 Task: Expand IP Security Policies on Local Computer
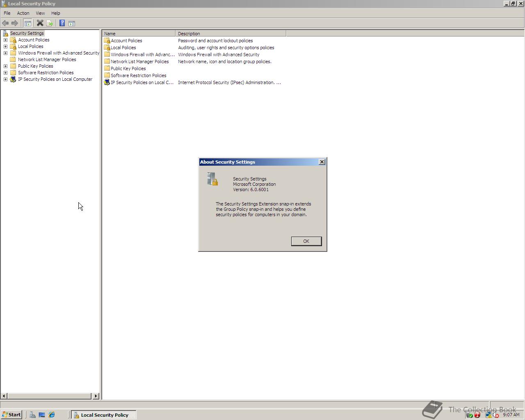coord(5,79)
